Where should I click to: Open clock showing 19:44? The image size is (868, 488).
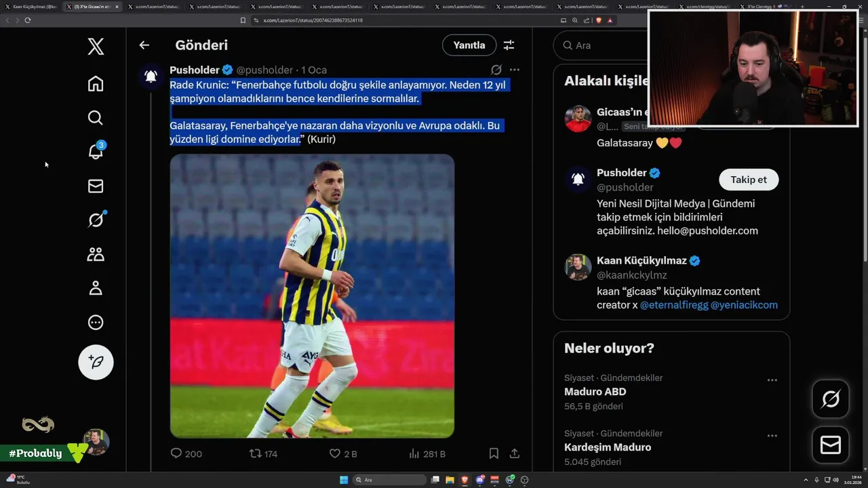[x=853, y=480]
